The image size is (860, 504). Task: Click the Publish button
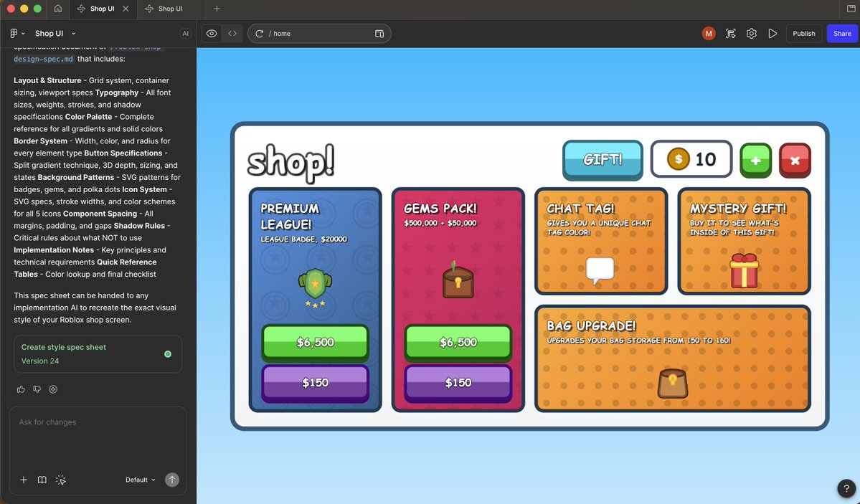(x=803, y=34)
